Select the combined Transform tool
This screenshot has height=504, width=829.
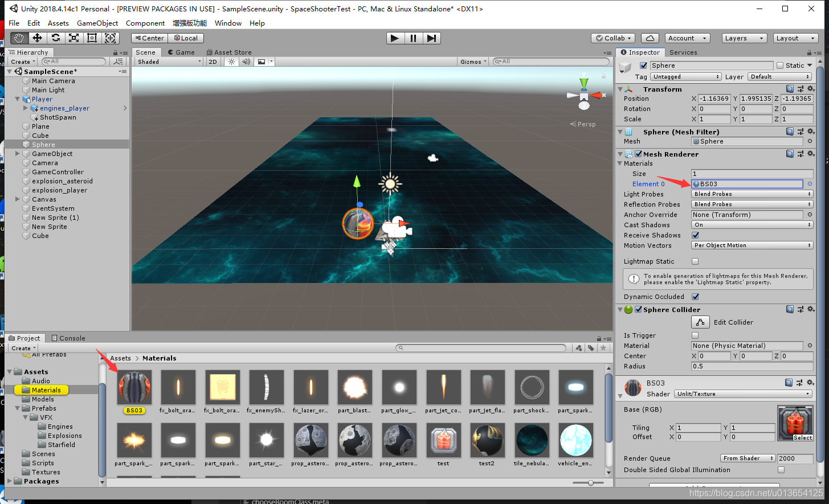click(111, 38)
